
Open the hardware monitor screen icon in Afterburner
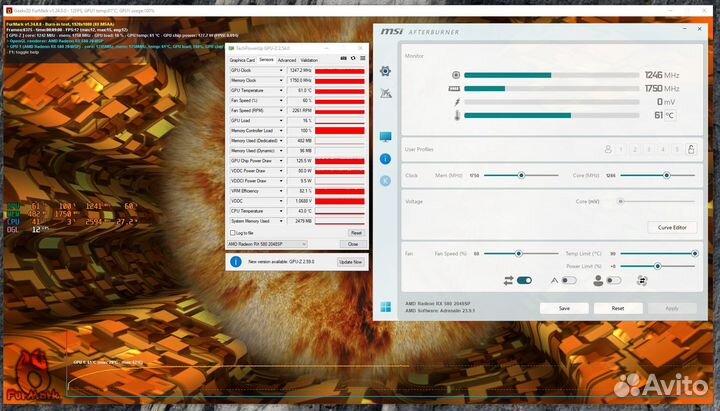(385, 137)
